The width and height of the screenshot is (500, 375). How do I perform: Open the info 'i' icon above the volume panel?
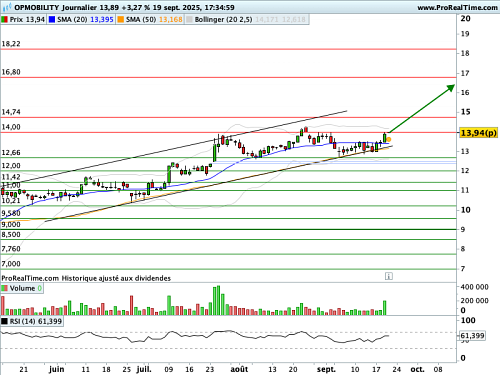click(x=389, y=276)
